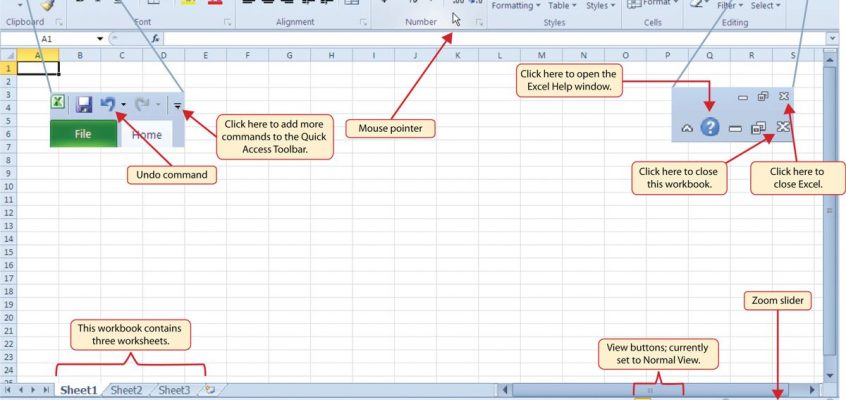
Task: Open the Sort & Filter dropdown
Action: (730, 5)
